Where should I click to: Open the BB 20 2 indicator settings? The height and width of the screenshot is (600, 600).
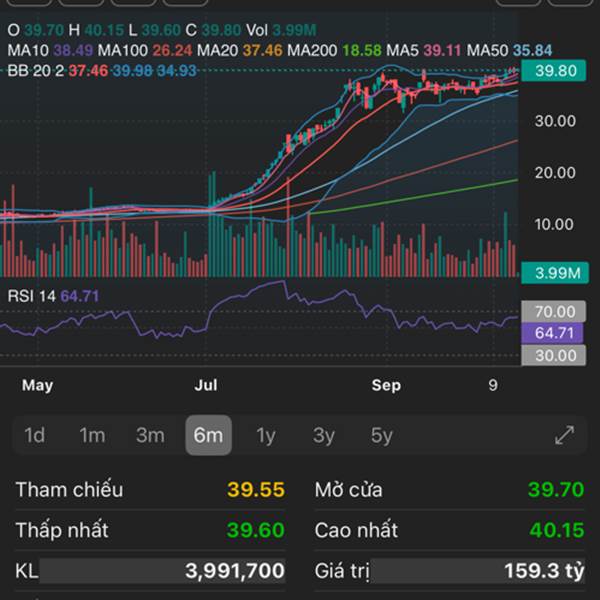[35, 70]
